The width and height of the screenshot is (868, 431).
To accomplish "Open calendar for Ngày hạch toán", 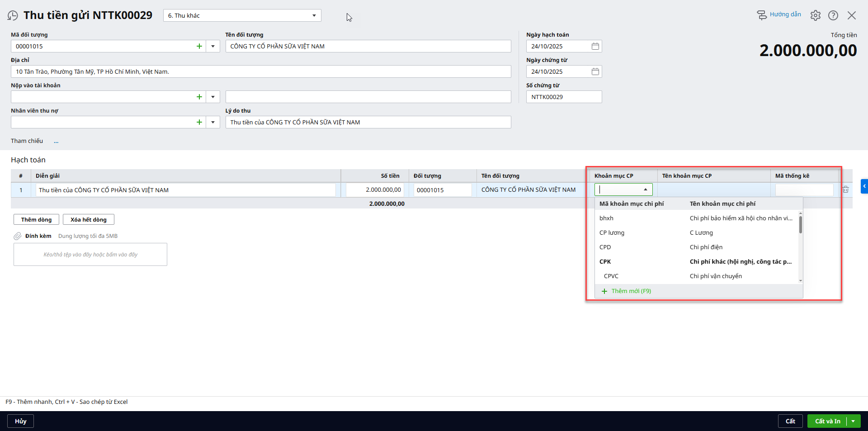I will tap(595, 46).
